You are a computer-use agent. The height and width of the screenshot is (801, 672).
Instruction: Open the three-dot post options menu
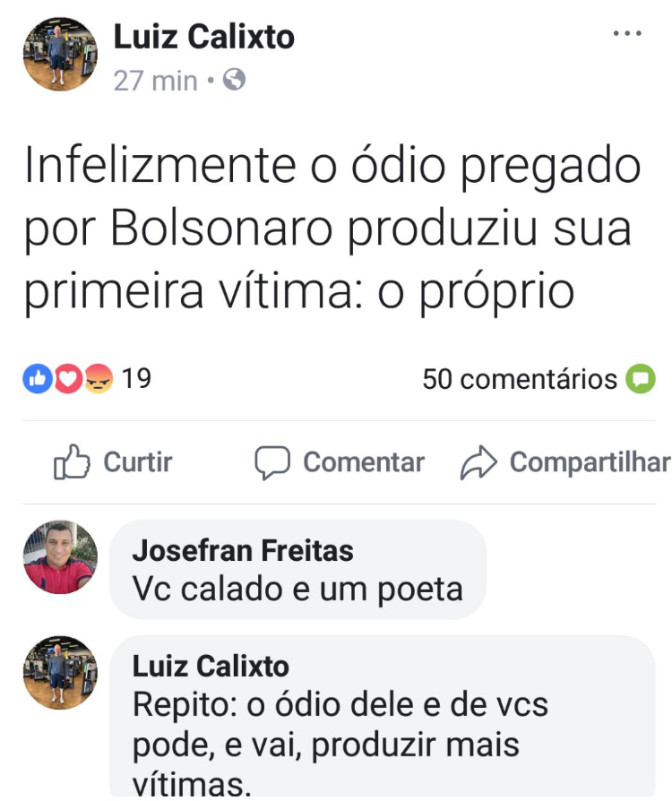(x=627, y=34)
